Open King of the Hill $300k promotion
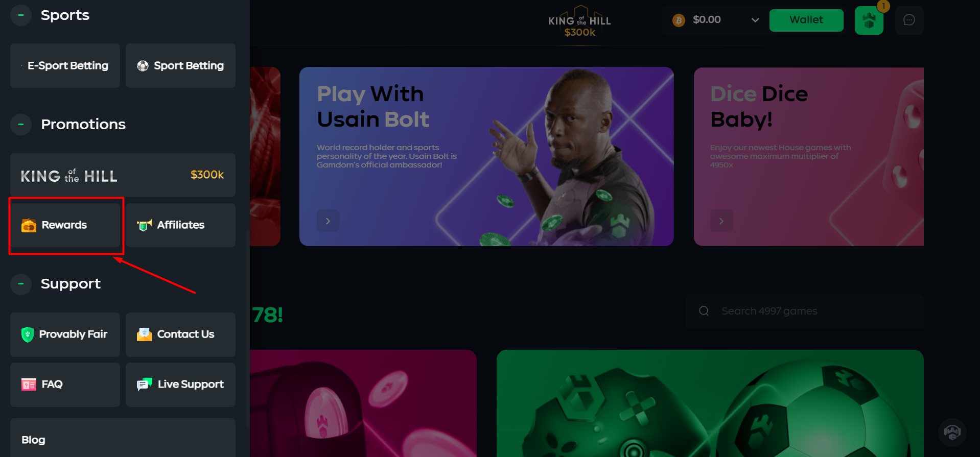This screenshot has height=457, width=980. [123, 175]
